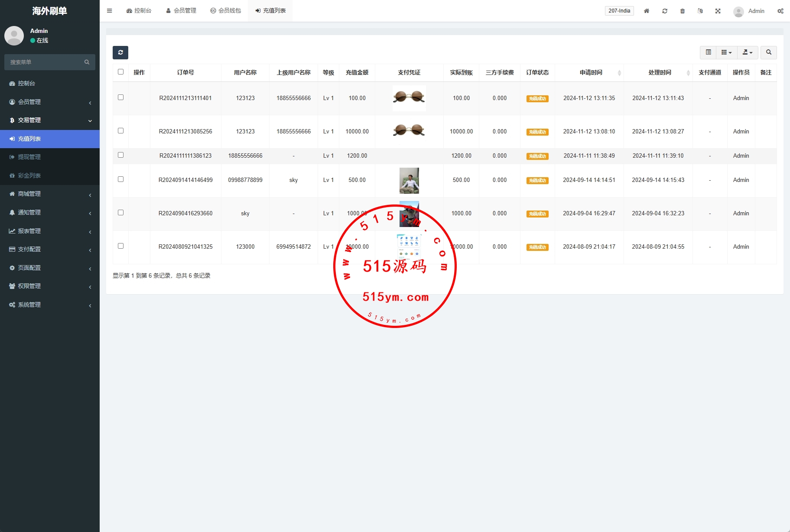Image resolution: width=790 pixels, height=532 pixels.
Task: Toggle the table card view icon
Action: 708,52
